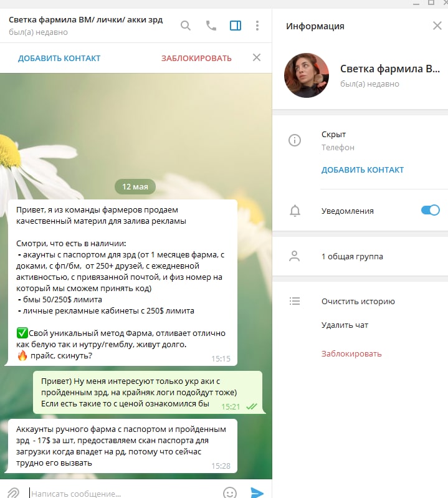This screenshot has height=498, width=448.
Task: Click profile name Светка фармила in info panel
Action: [x=390, y=69]
